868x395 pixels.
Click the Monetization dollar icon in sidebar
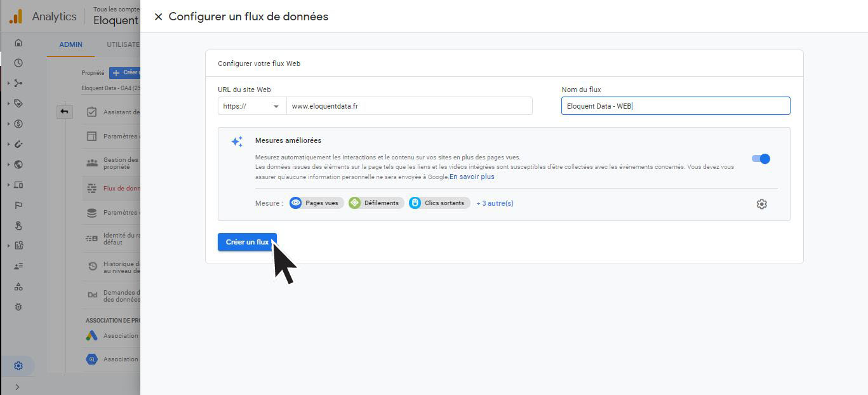(x=18, y=124)
